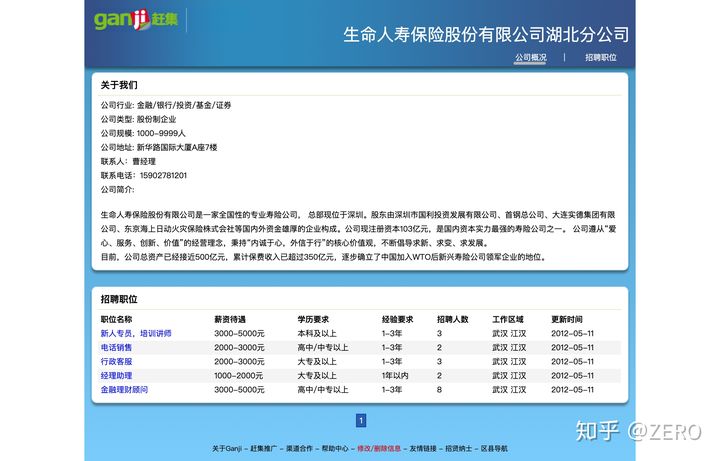Open 区县导航 footer link
The image size is (720, 461).
pyautogui.click(x=494, y=448)
